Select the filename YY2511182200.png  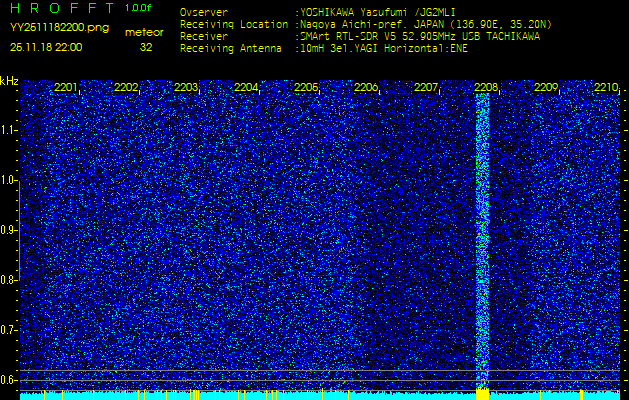(x=59, y=28)
